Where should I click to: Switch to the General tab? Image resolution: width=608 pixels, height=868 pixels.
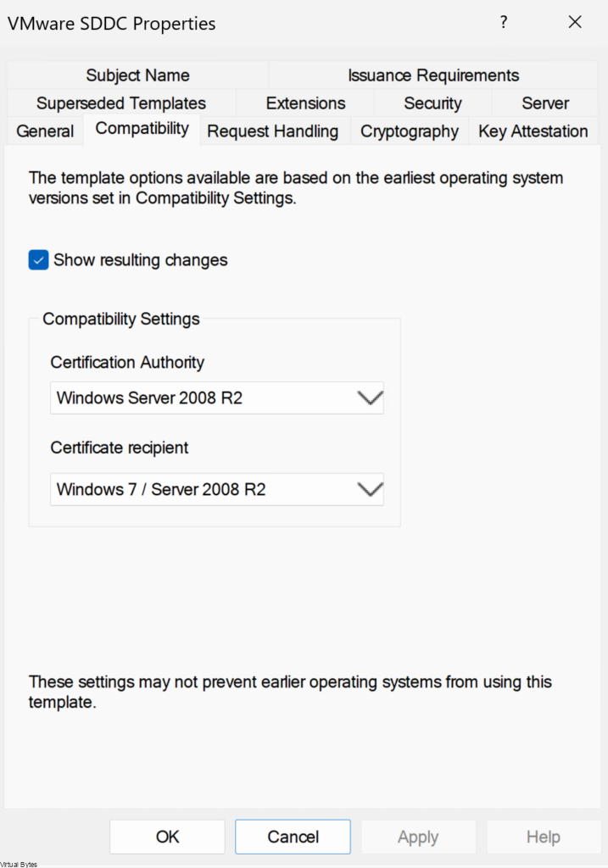(45, 131)
